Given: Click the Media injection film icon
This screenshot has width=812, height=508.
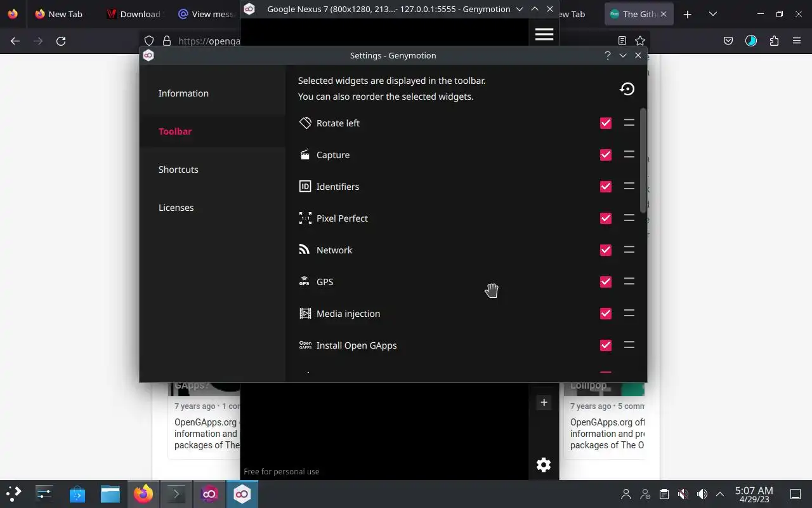Looking at the screenshot, I should (305, 313).
